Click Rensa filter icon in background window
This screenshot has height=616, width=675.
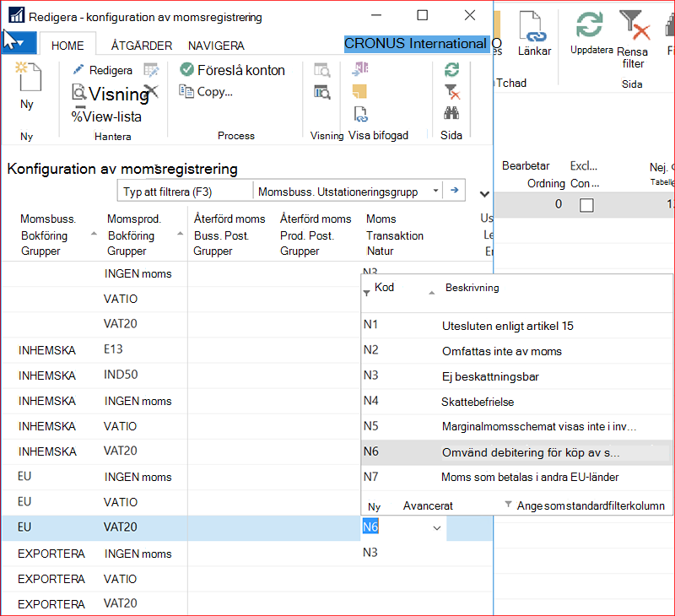[634, 25]
